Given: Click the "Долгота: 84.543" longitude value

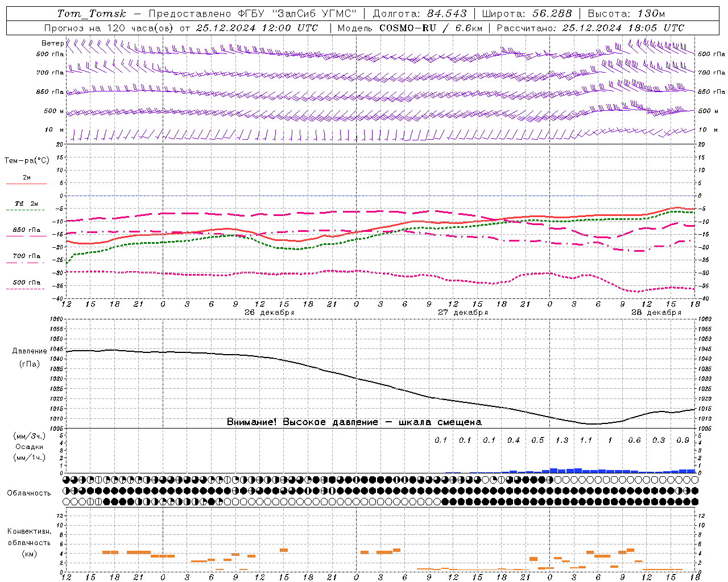Looking at the screenshot, I should (420, 14).
